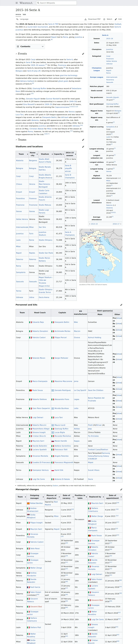Show Genoa Back sponsor details

pyautogui.click(x=119, y=407)
